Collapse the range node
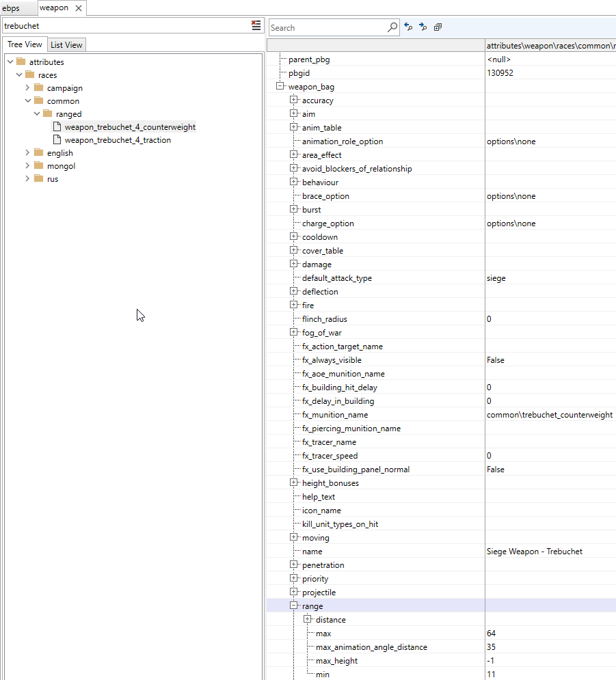 click(294, 606)
